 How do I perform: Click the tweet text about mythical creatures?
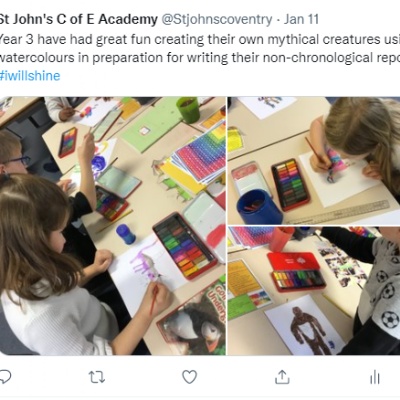200,48
